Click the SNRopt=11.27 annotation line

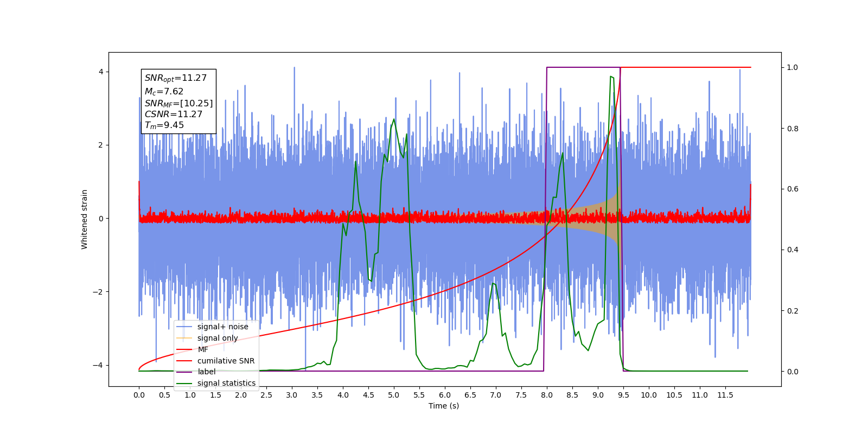coord(176,78)
